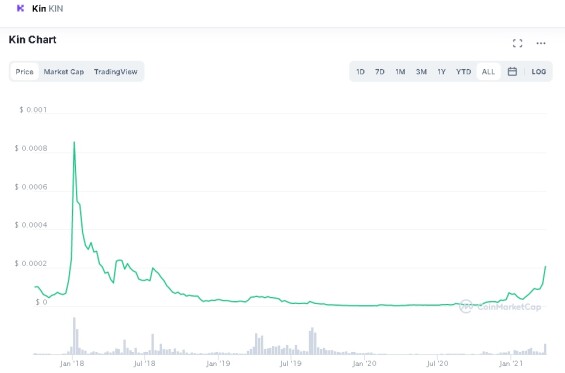565x373 pixels.
Task: Select the 3M time range
Action: click(x=421, y=72)
